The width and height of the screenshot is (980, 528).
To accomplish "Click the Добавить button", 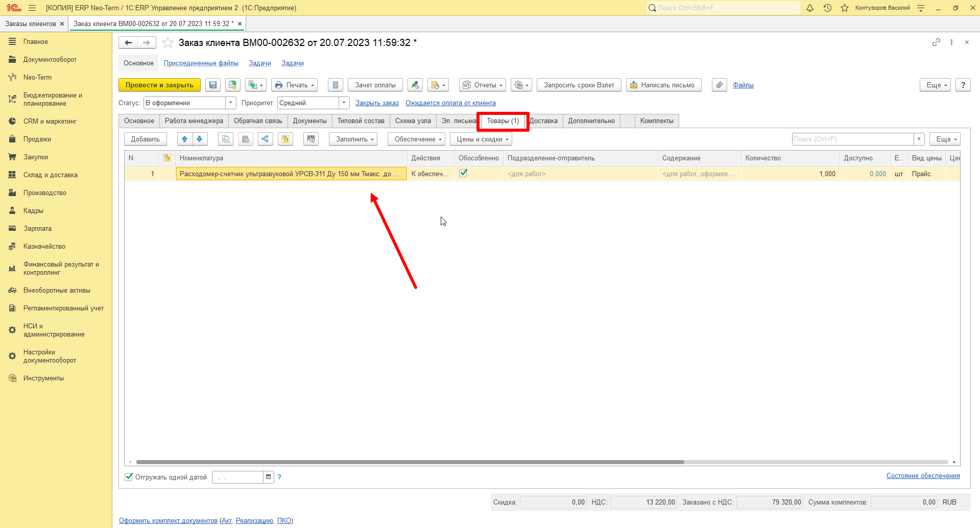I will [146, 139].
